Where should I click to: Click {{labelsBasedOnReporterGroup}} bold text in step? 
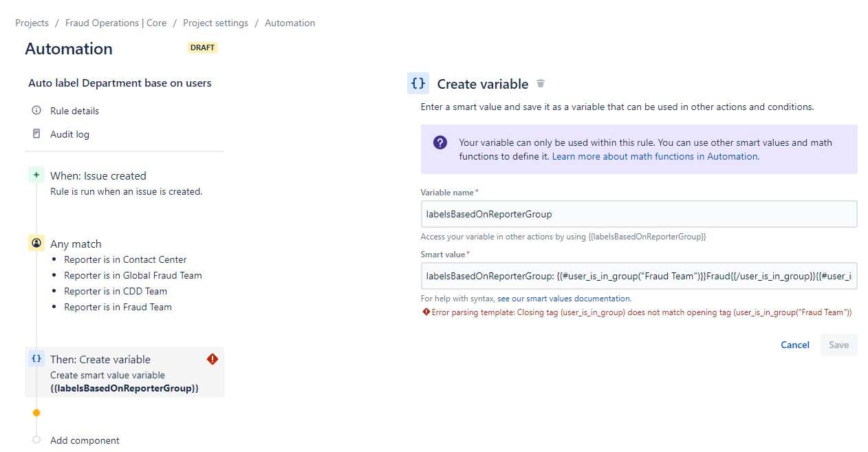click(124, 388)
